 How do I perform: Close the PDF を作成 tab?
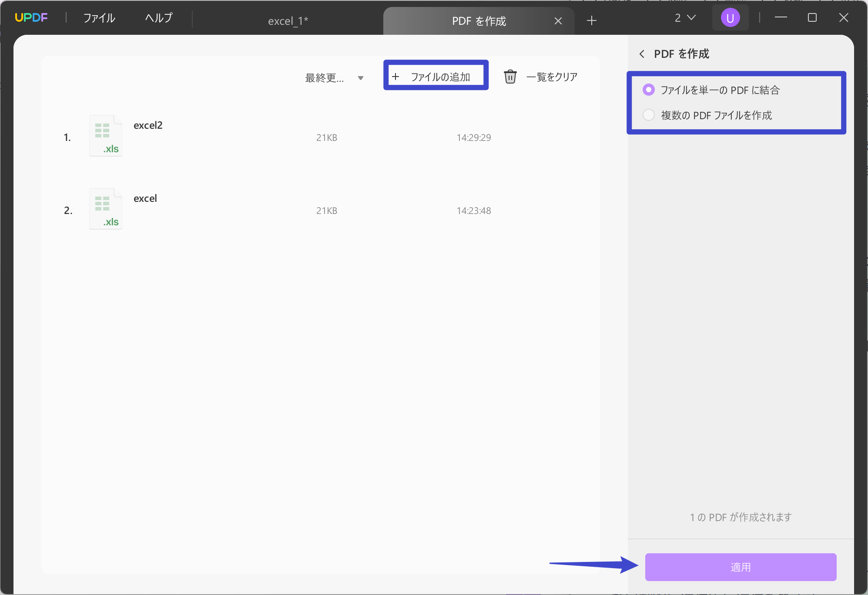(558, 21)
